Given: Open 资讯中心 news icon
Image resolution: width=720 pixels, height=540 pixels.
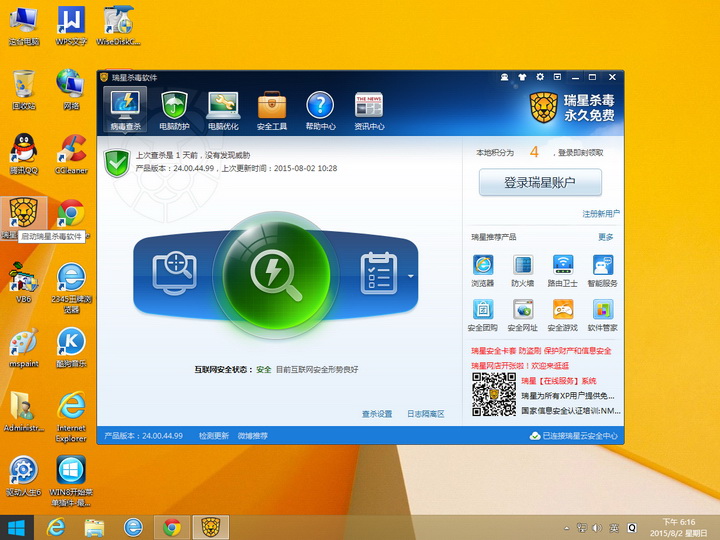Looking at the screenshot, I should pos(369,109).
